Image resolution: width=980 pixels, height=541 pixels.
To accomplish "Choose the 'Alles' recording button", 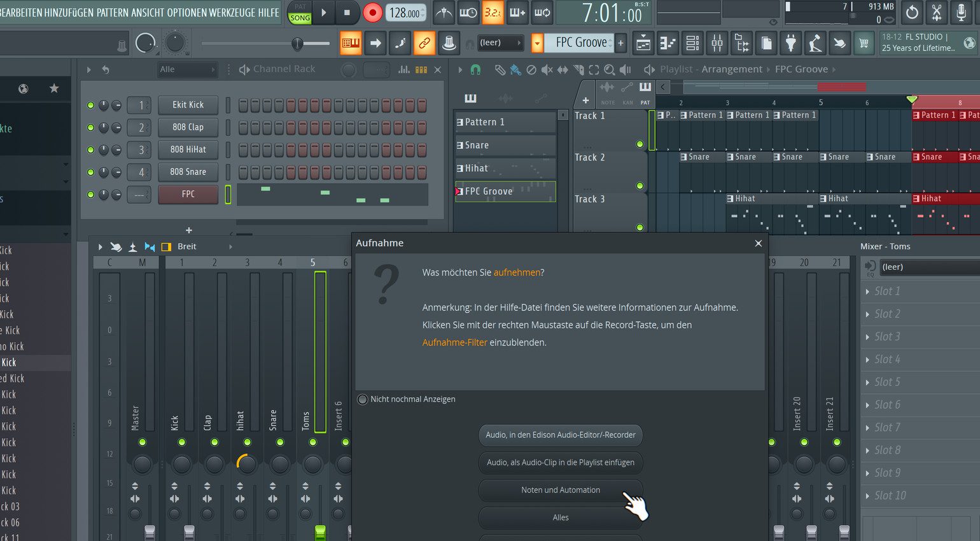I will pos(561,517).
